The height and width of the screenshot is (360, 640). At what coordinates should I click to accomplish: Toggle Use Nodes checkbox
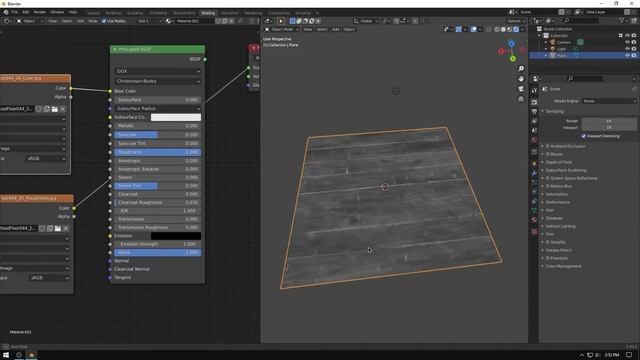click(x=104, y=21)
